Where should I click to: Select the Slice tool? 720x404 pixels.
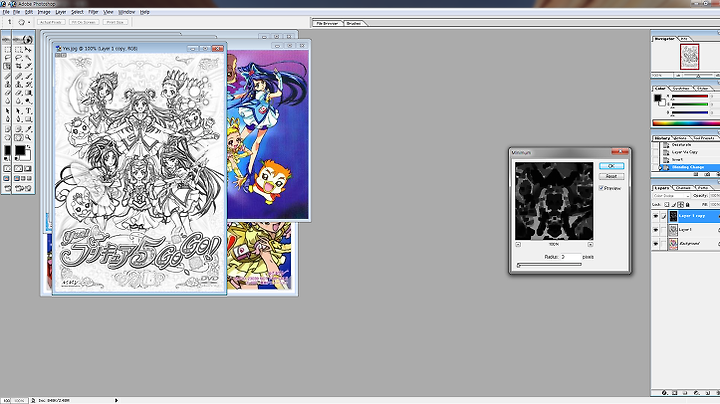click(28, 65)
